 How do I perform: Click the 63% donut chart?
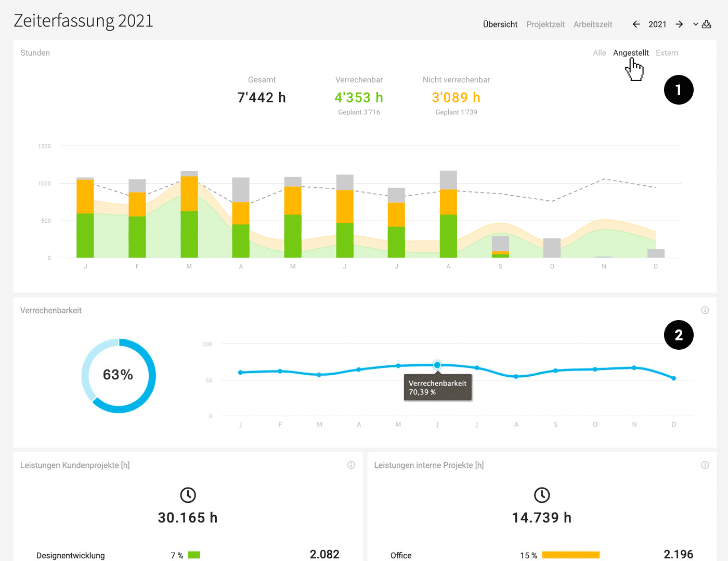click(119, 376)
